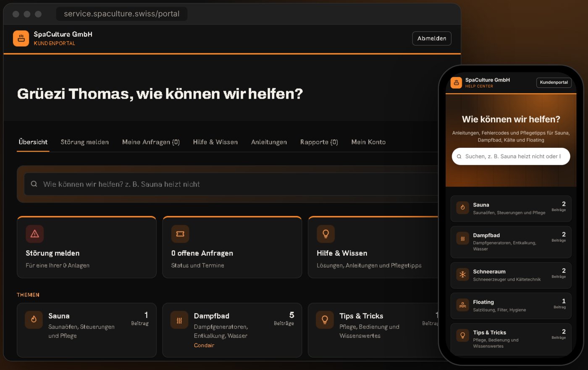Click the steam icon in phone Dampfbad row
The width and height of the screenshot is (588, 370).
[x=462, y=238]
